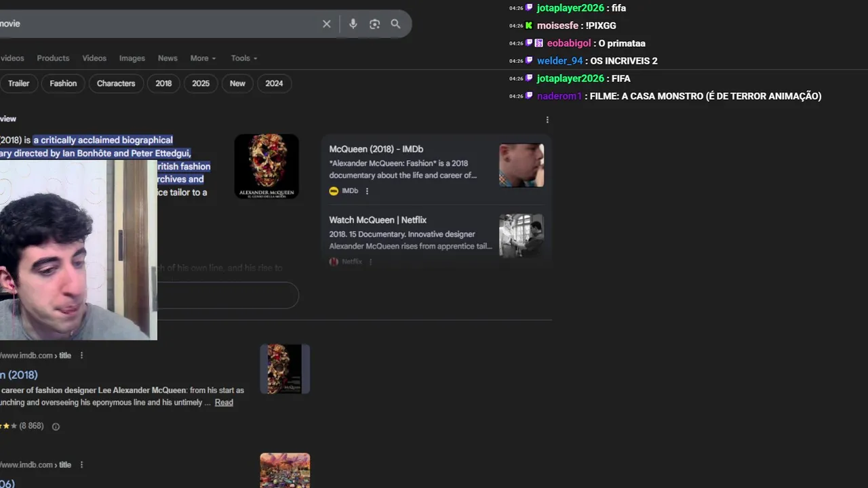Switch to the Videos tab
The image size is (868, 488).
[x=94, y=58]
